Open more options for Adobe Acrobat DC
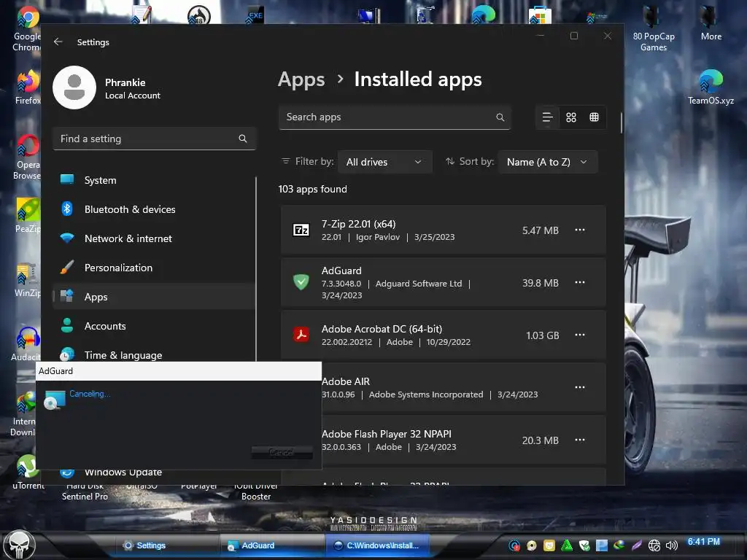747x560 pixels. [x=580, y=335]
